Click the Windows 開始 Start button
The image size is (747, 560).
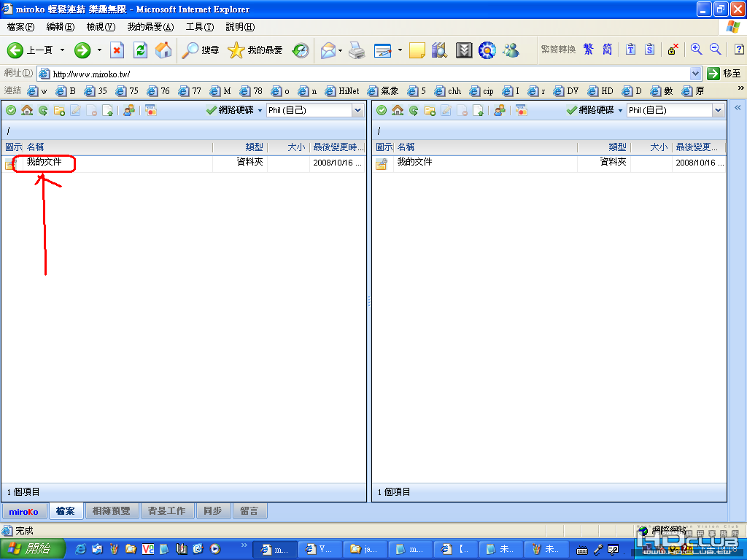pos(32,549)
